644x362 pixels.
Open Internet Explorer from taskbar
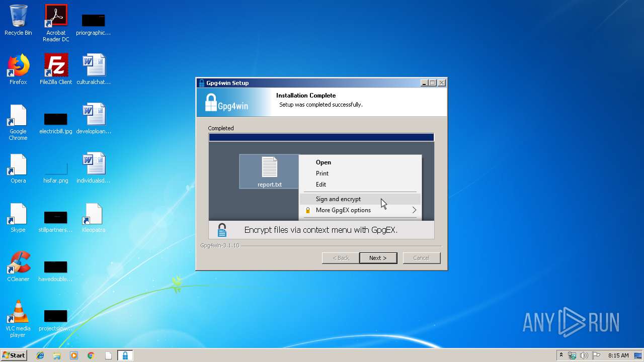coord(40,355)
